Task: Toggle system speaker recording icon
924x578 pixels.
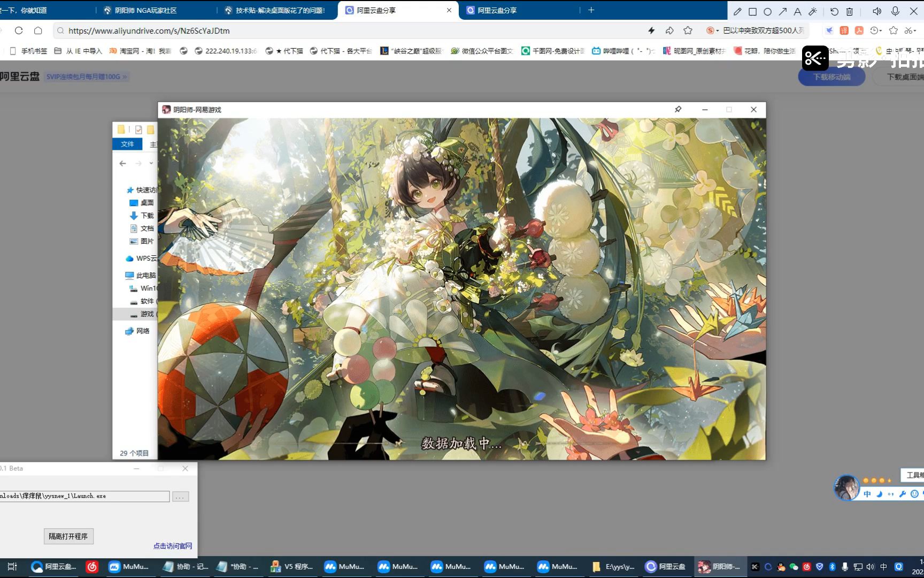Action: [x=877, y=11]
